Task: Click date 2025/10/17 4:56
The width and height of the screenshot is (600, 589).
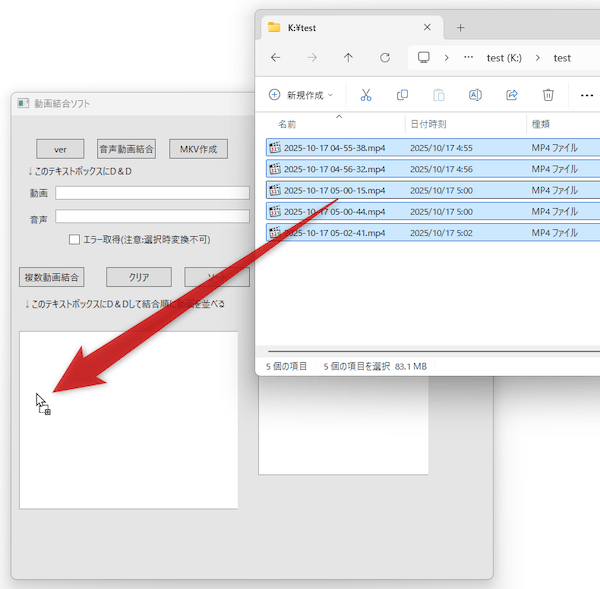Action: pos(441,169)
